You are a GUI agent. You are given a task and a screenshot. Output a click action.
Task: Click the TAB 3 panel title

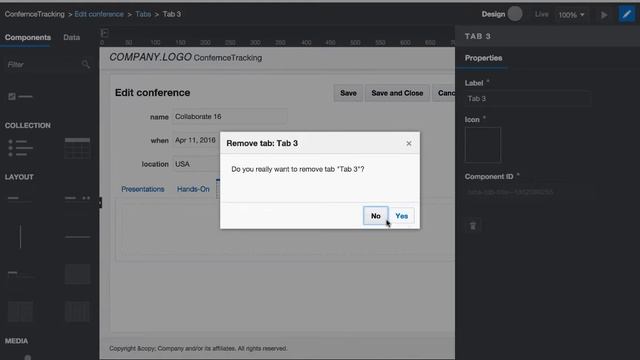[478, 36]
